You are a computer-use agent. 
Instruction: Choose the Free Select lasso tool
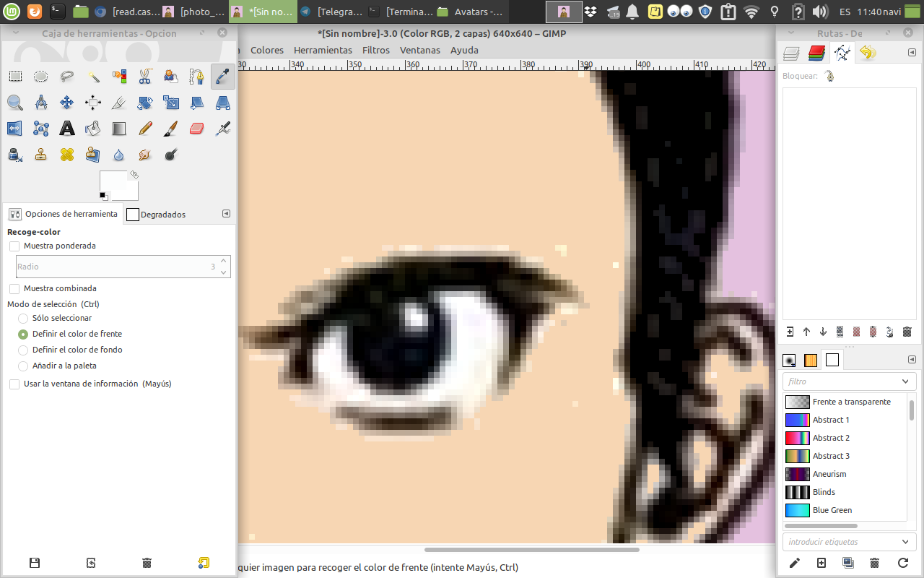point(67,77)
